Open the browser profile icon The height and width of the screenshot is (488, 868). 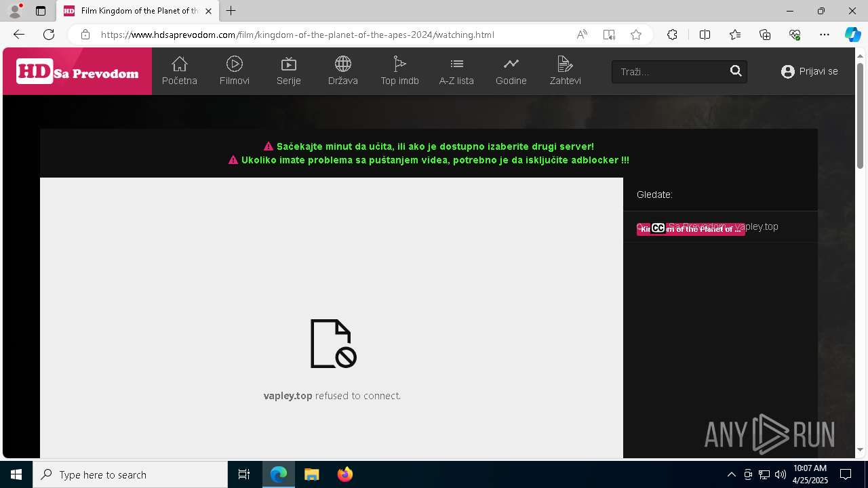pyautogui.click(x=15, y=11)
